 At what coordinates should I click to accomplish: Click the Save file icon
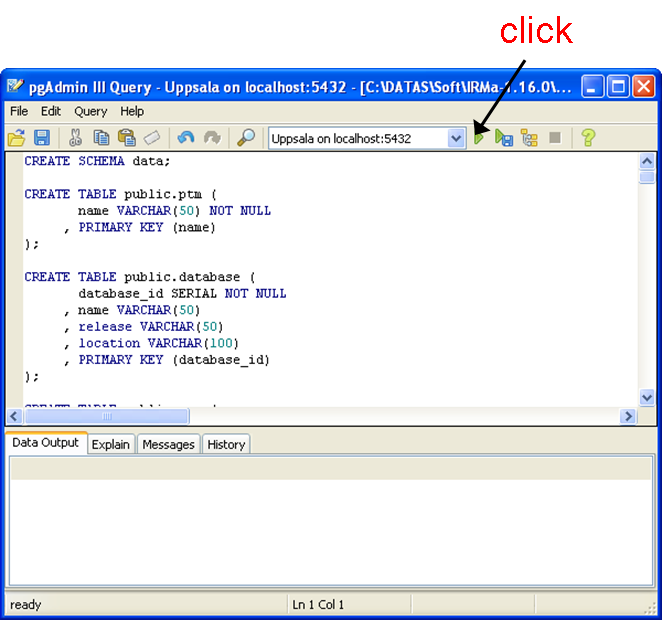point(42,138)
